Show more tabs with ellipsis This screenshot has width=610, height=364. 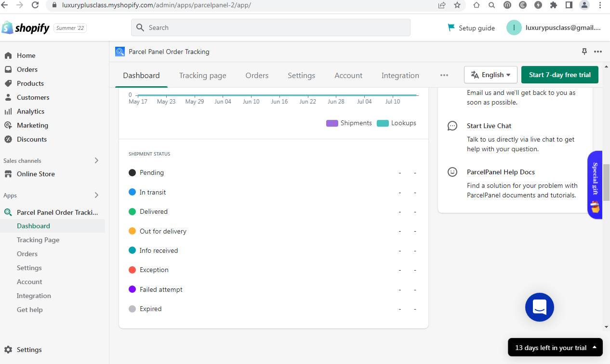[444, 75]
